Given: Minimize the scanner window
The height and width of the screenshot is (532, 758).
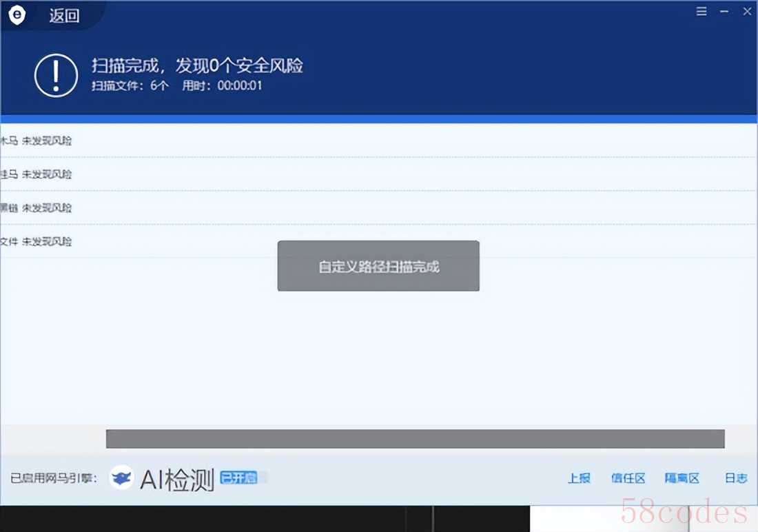Looking at the screenshot, I should 724,11.
